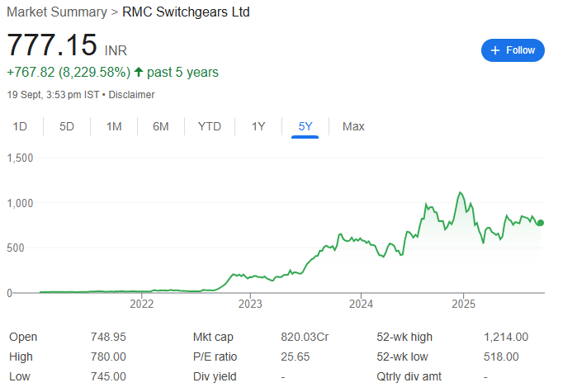Open the Market Summary breadcrumb link

point(57,12)
